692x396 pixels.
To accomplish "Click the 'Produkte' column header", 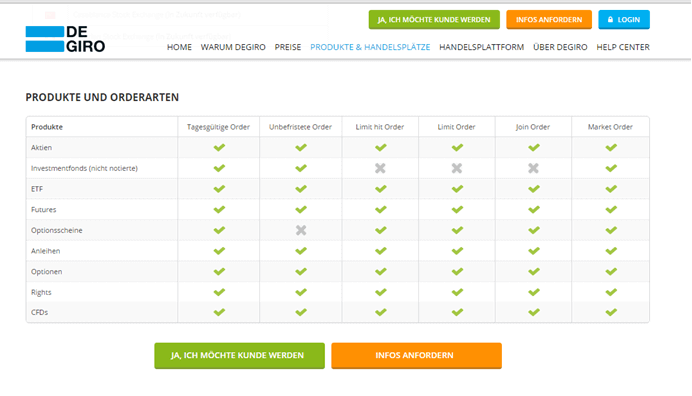I will (47, 127).
